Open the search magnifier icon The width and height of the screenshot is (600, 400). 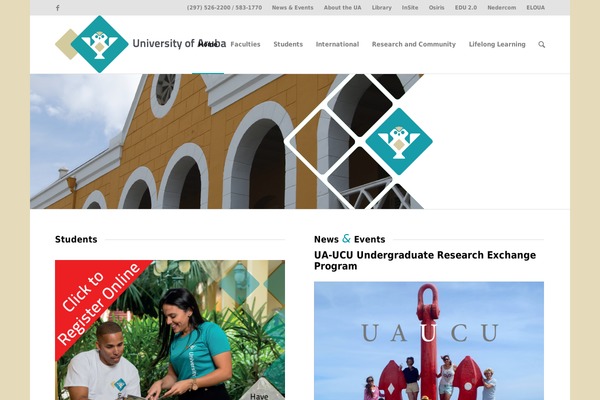coord(541,44)
